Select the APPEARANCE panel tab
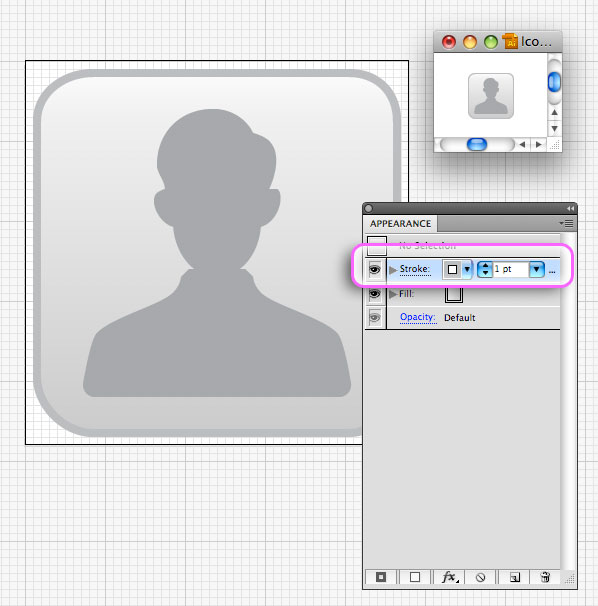The width and height of the screenshot is (598, 606). click(400, 224)
